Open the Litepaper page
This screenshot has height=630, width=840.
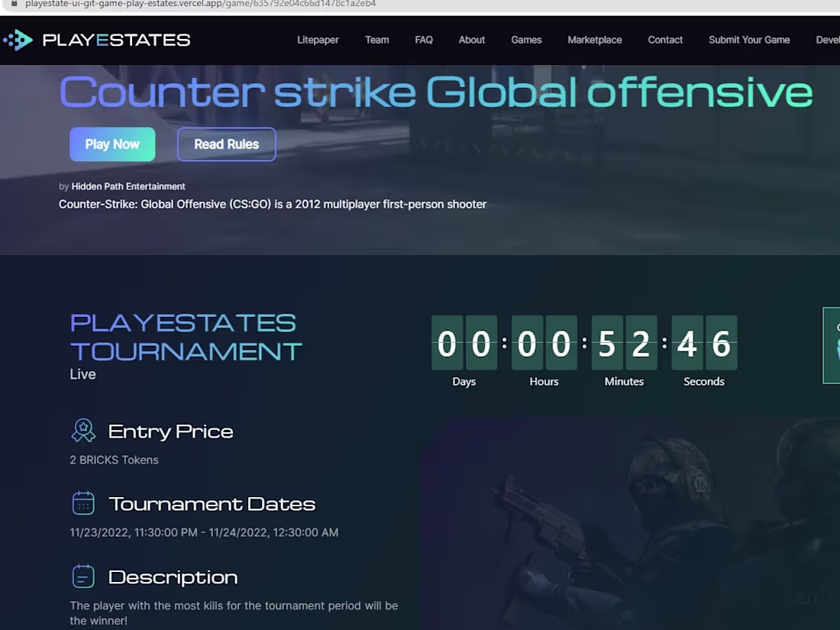pos(318,40)
